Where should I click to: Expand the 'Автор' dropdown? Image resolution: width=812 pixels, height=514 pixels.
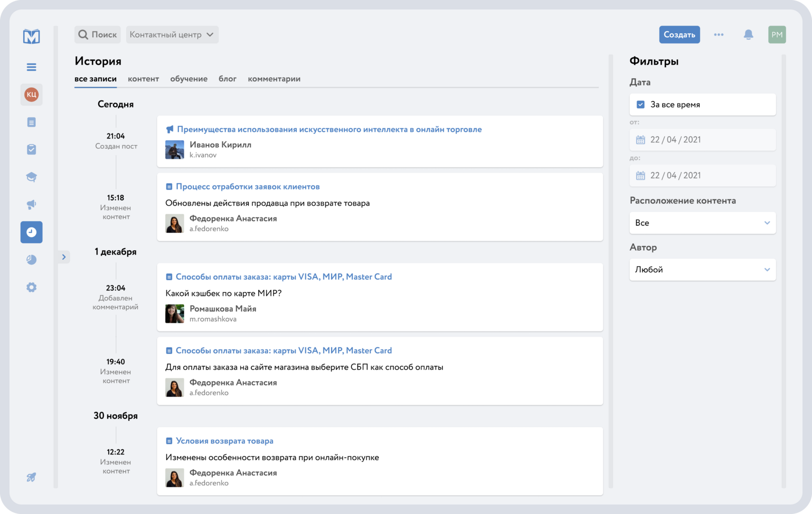click(x=702, y=270)
